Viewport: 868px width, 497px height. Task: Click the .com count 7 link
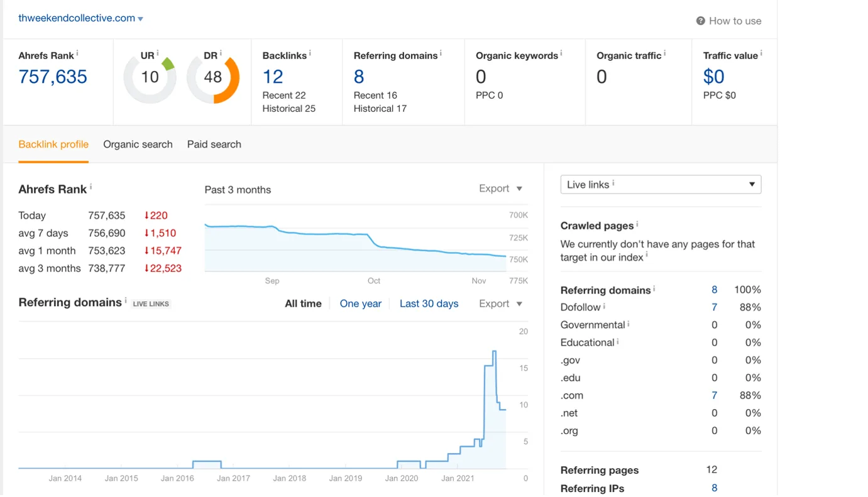click(x=714, y=395)
